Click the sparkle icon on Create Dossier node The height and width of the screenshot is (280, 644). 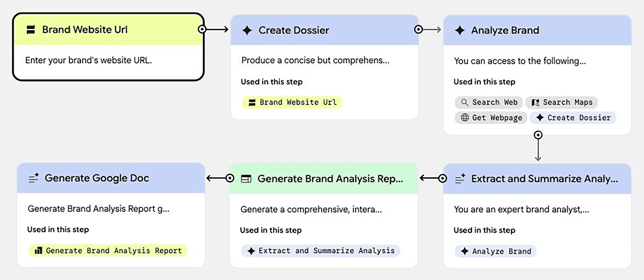247,30
